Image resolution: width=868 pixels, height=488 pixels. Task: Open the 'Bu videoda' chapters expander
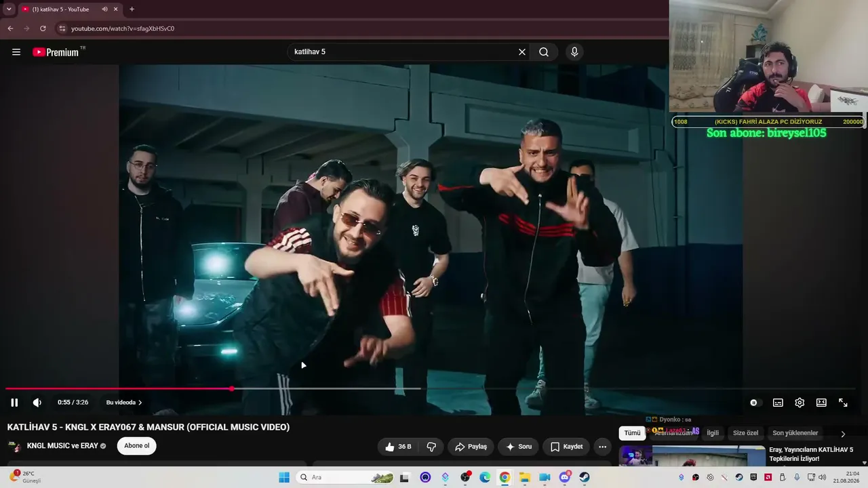point(124,403)
